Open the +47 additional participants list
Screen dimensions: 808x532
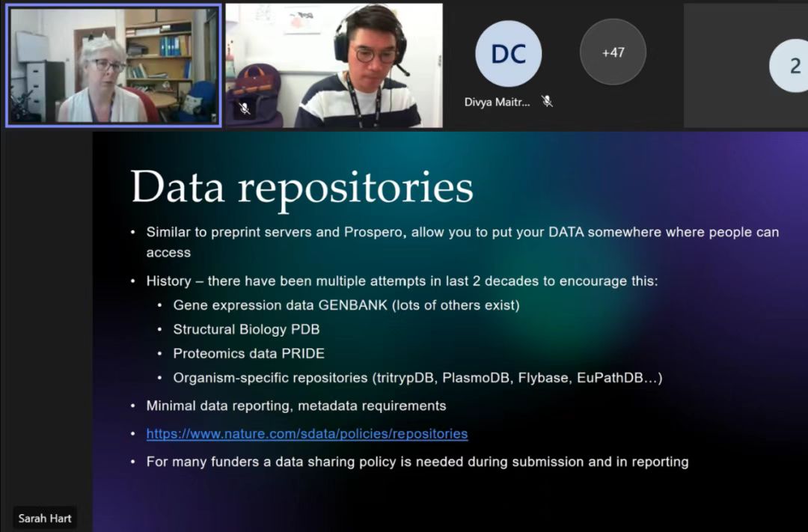click(613, 52)
